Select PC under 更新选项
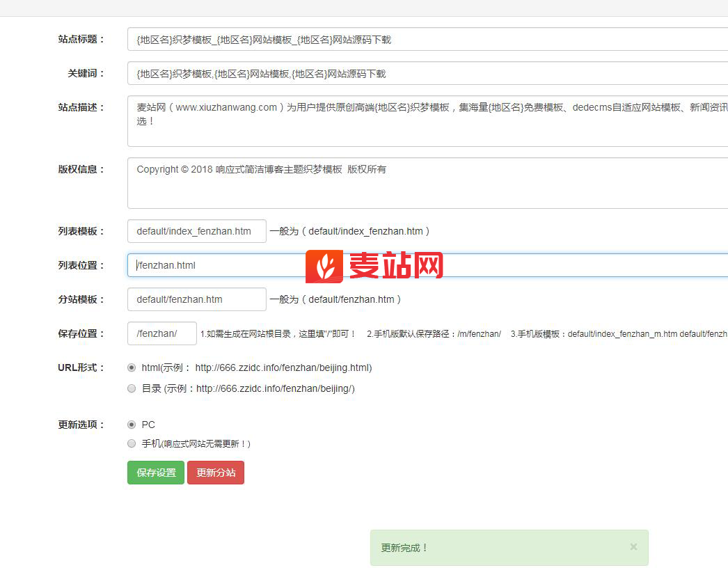The width and height of the screenshot is (728, 577). [132, 425]
